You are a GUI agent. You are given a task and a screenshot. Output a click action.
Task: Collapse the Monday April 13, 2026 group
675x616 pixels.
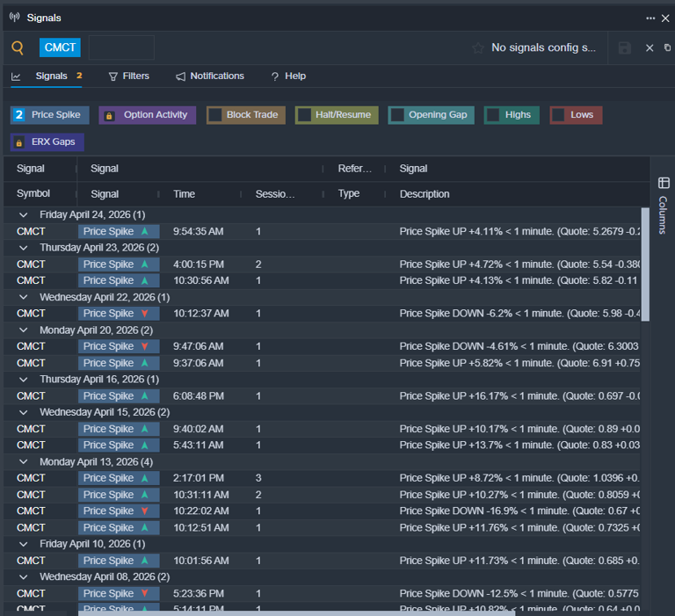(22, 462)
